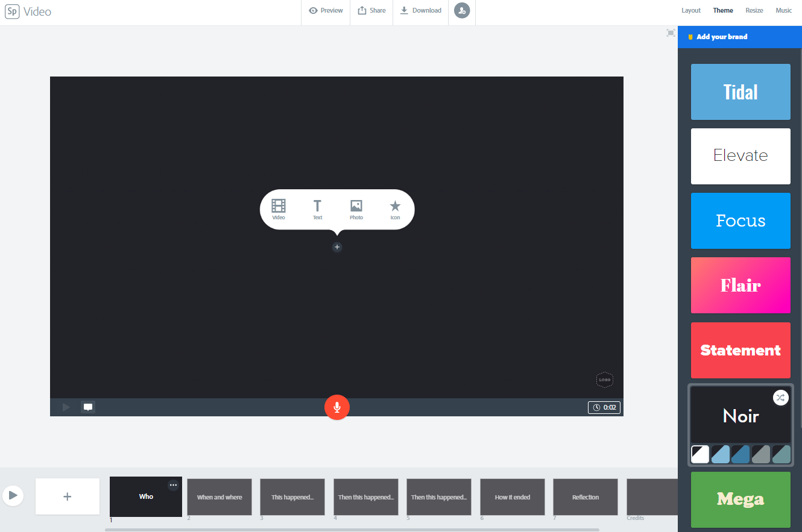802x532 pixels.
Task: Download the video
Action: click(x=420, y=11)
